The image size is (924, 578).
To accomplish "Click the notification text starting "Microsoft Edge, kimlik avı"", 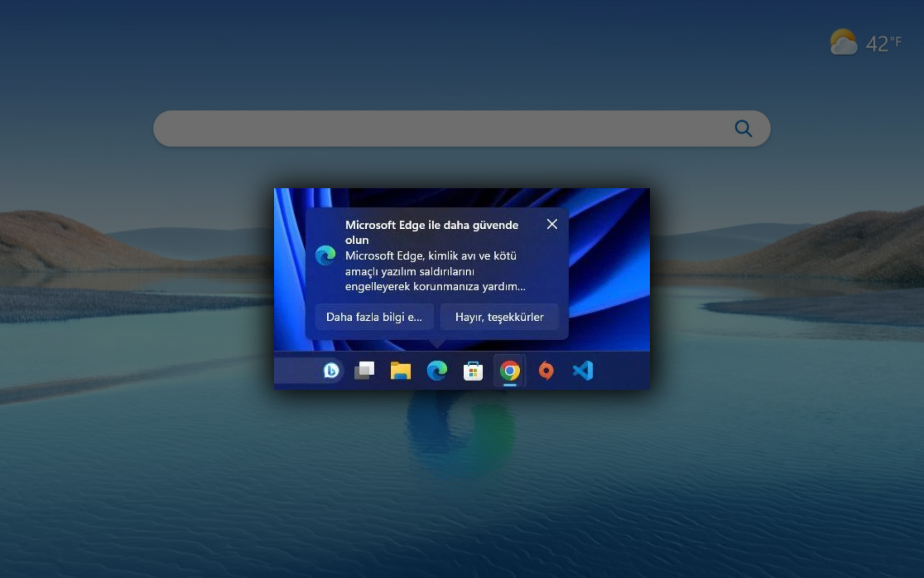I will pyautogui.click(x=435, y=271).
